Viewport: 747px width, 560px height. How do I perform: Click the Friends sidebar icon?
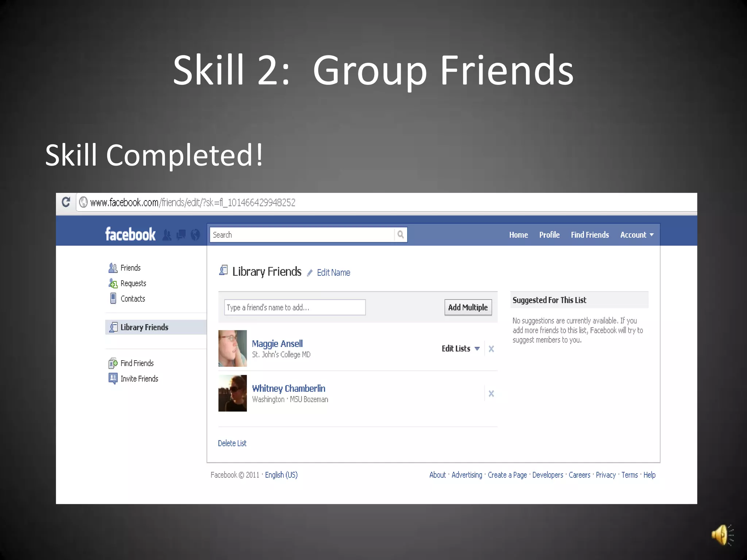tap(113, 268)
